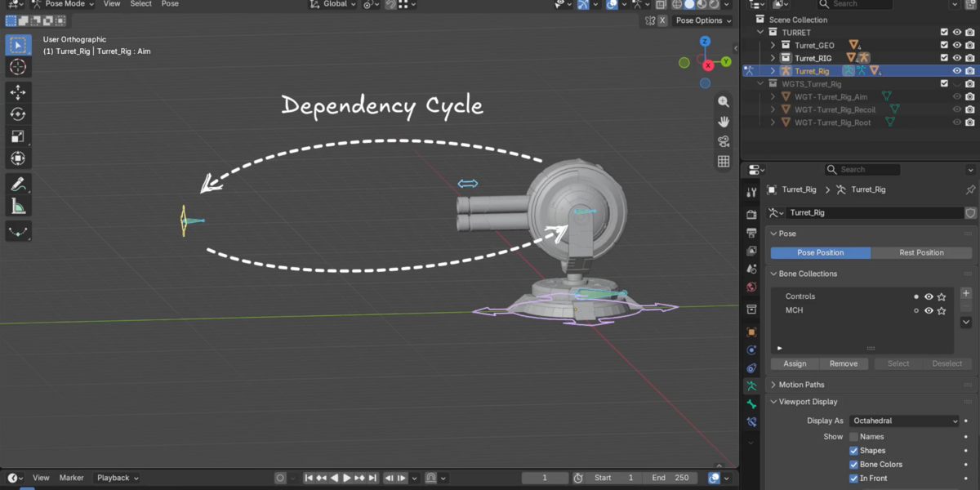This screenshot has width=980, height=490.
Task: Disable the Bone Colors checkbox
Action: (x=853, y=464)
